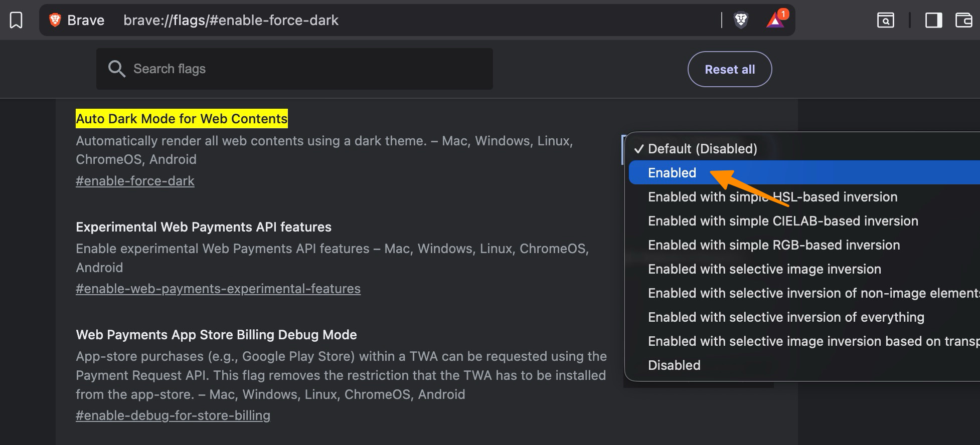
Task: Click the tab search icon
Action: (885, 20)
